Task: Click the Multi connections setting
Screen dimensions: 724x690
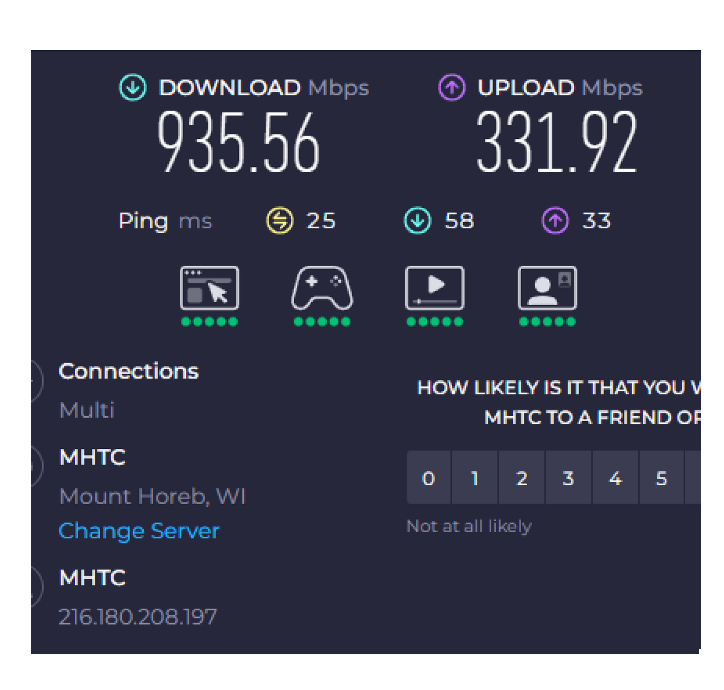Action: point(87,410)
